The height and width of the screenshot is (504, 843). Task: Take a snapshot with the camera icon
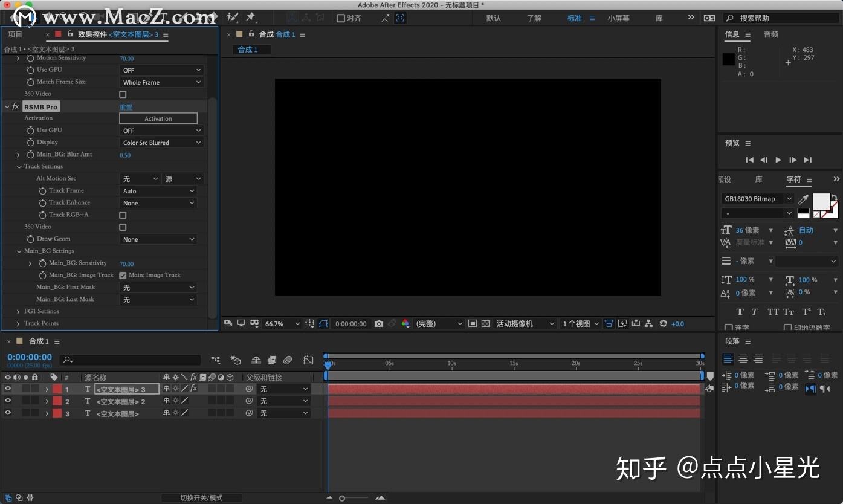378,323
